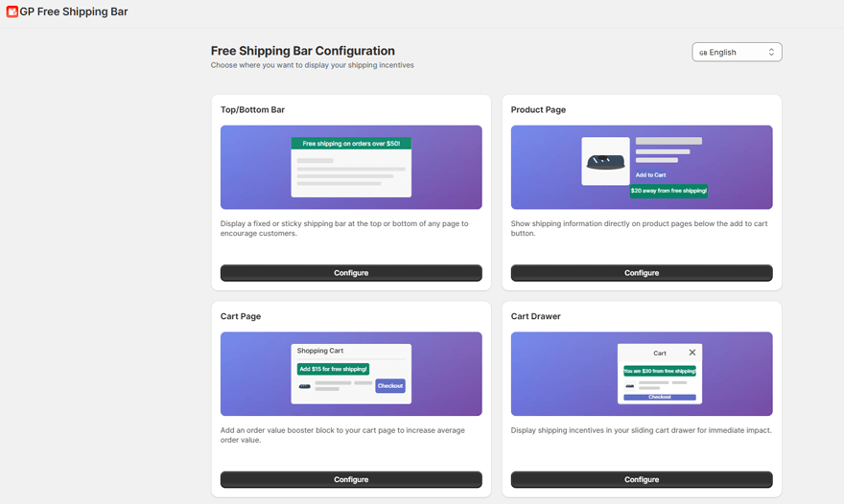
Task: Click 'You are $30 from free shipping!' badge
Action: tap(660, 371)
